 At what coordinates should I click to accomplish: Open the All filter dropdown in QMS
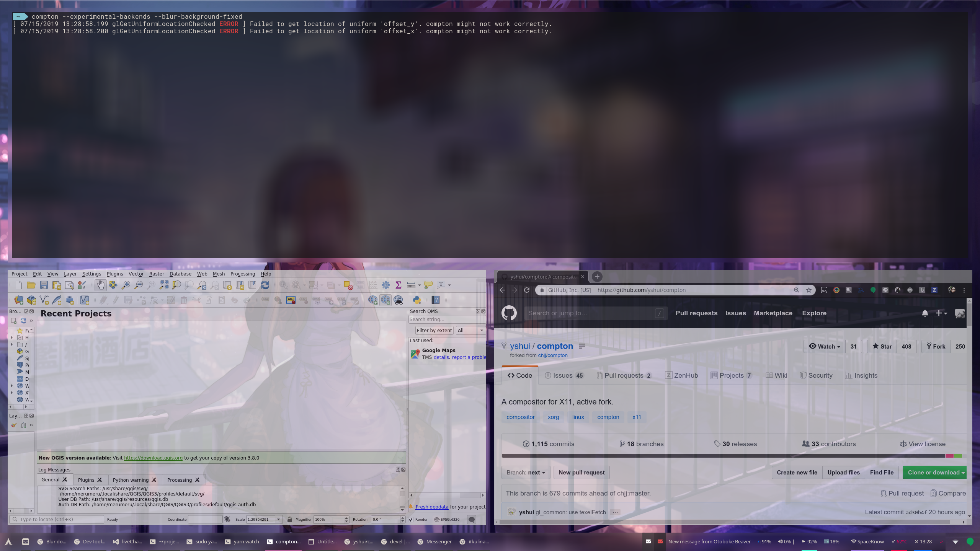[470, 330]
